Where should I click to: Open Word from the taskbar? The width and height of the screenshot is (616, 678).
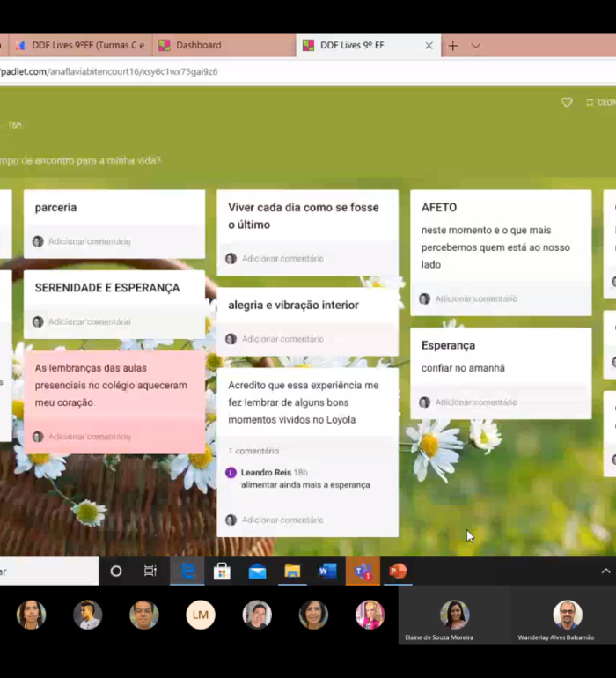(x=327, y=571)
